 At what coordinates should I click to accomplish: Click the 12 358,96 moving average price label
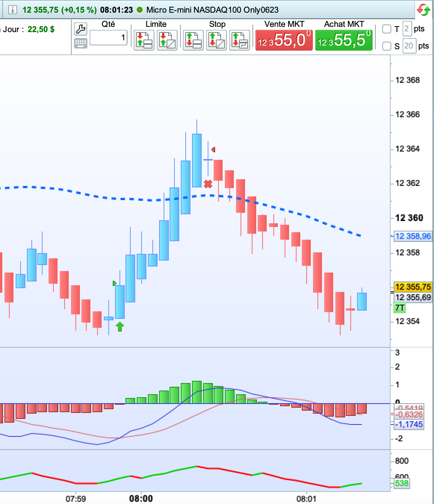tap(413, 236)
